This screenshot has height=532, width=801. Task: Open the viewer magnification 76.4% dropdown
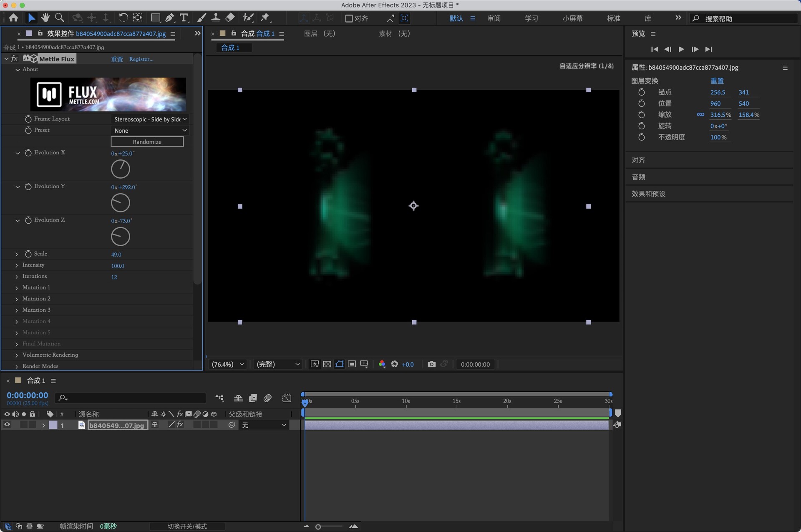(x=228, y=364)
